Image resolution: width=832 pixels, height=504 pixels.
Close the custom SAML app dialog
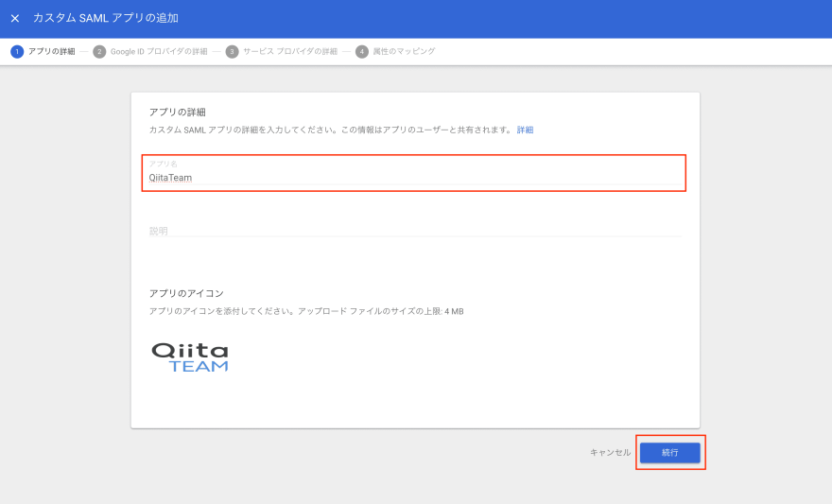coord(15,19)
